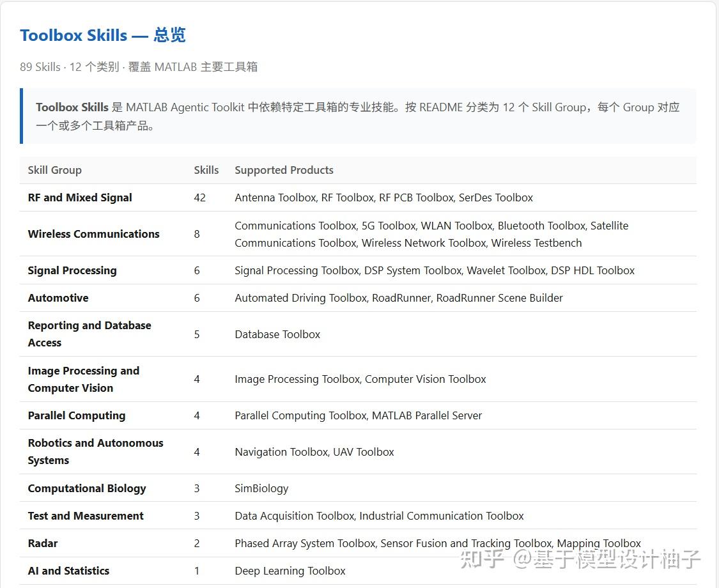719x588 pixels.
Task: Select the 'Test and Measurement' cell
Action: click(x=86, y=516)
